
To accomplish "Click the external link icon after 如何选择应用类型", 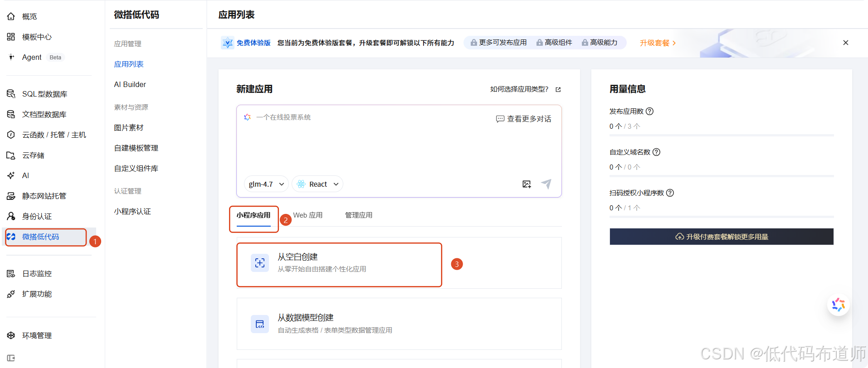I will pyautogui.click(x=558, y=89).
